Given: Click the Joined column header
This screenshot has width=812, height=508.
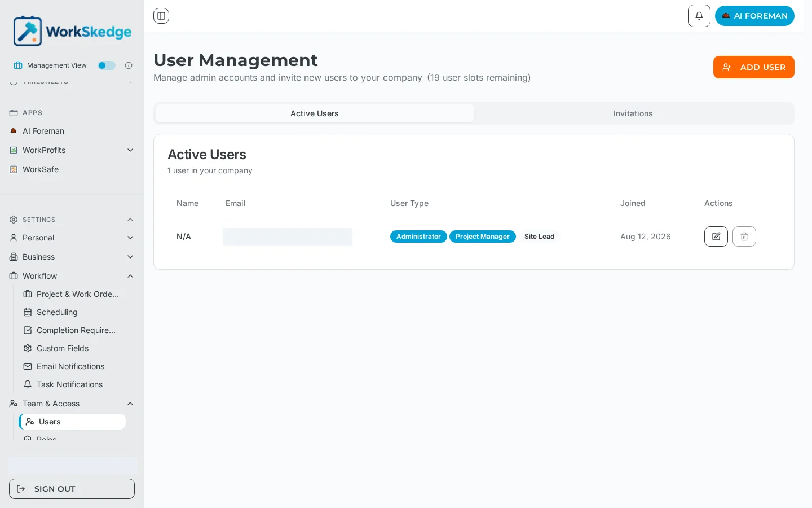Looking at the screenshot, I should [633, 203].
